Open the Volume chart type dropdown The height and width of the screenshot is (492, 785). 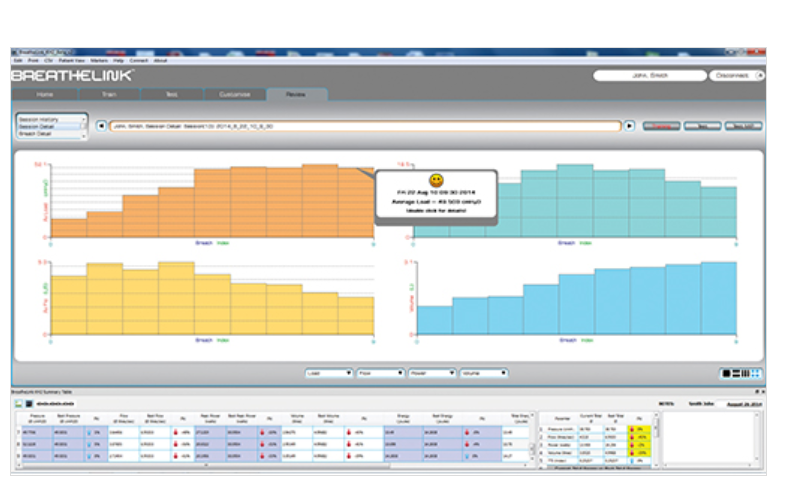pos(484,373)
